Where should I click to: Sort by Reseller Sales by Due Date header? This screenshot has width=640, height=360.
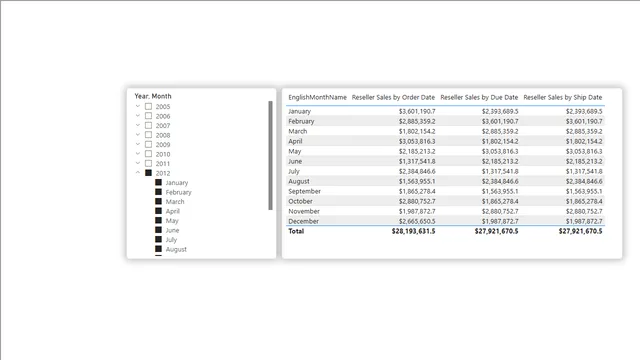click(x=479, y=97)
